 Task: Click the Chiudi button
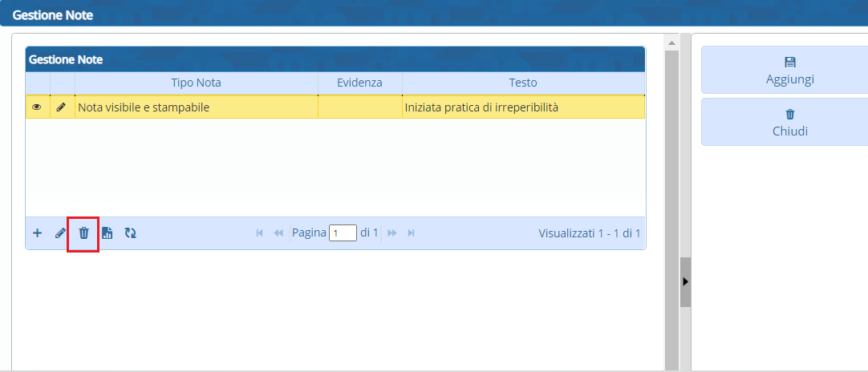tap(785, 122)
